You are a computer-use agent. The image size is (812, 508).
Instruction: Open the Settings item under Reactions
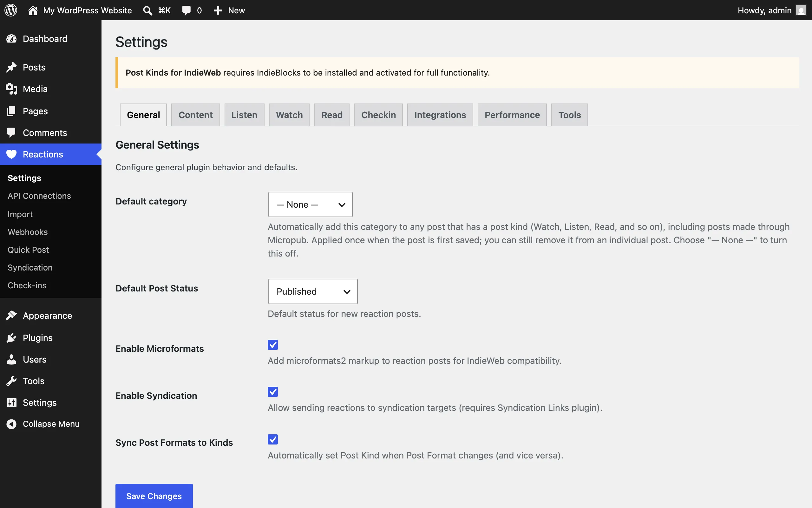click(24, 178)
